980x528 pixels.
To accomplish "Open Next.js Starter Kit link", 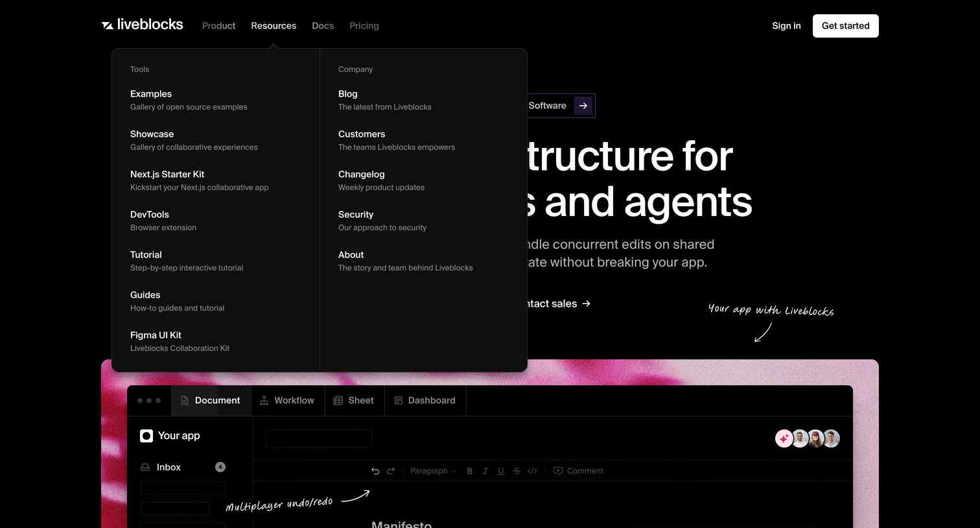I will [x=199, y=180].
